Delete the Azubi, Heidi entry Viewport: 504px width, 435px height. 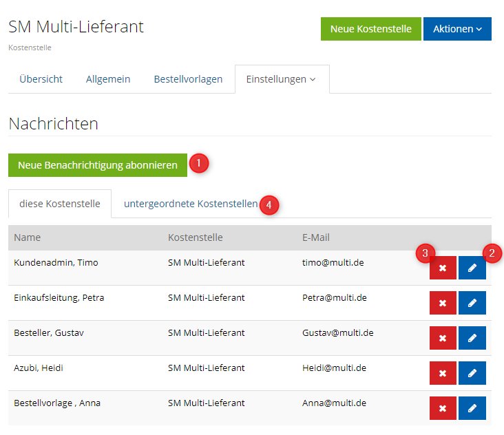click(443, 373)
